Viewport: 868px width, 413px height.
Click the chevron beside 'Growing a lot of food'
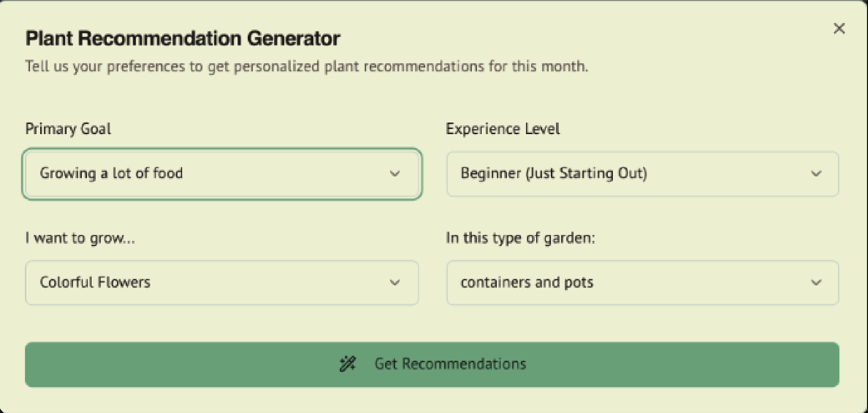[x=395, y=174]
